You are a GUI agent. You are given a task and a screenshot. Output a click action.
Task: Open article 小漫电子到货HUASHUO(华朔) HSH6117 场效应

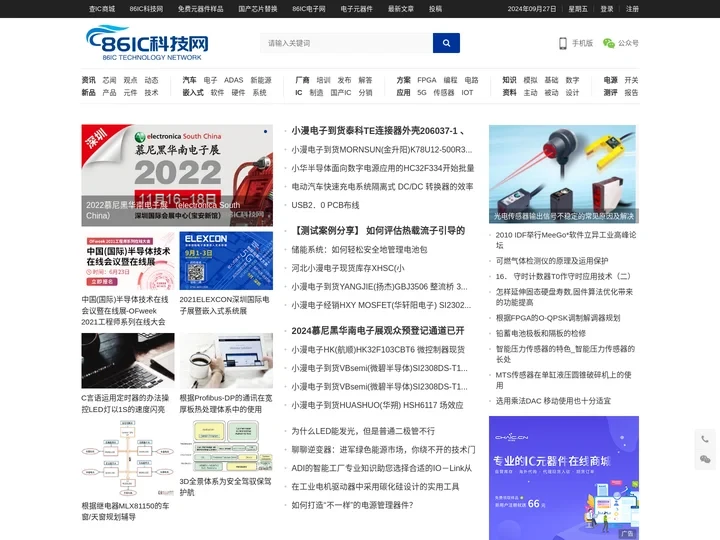point(377,405)
